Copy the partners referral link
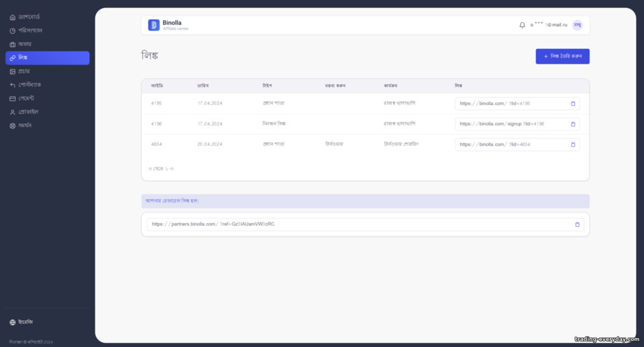Image resolution: width=644 pixels, height=347 pixels. click(x=577, y=224)
